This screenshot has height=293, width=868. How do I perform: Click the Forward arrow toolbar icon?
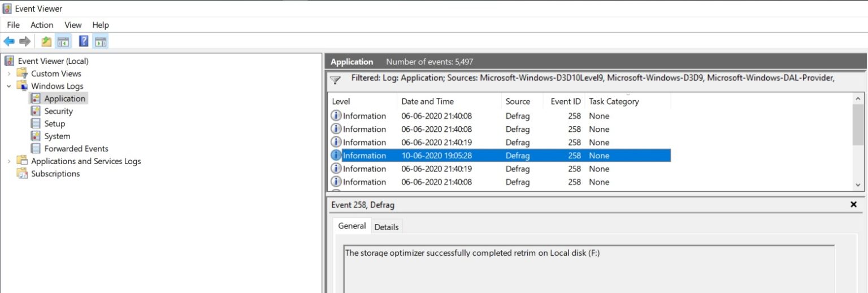(x=25, y=41)
